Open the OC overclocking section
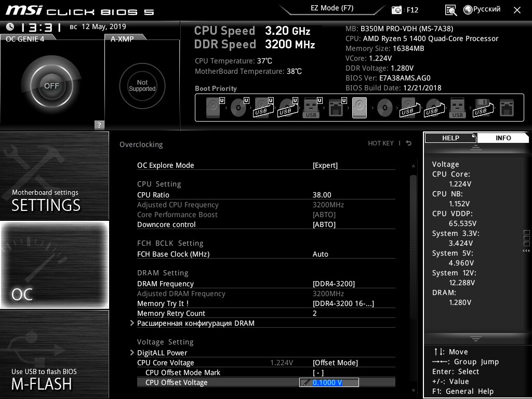The image size is (532, 399). pos(54,264)
